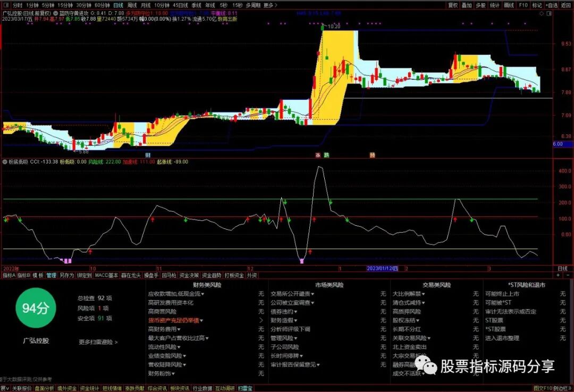Open the 管理 tab
574x392 pixels.
pyautogui.click(x=51, y=275)
